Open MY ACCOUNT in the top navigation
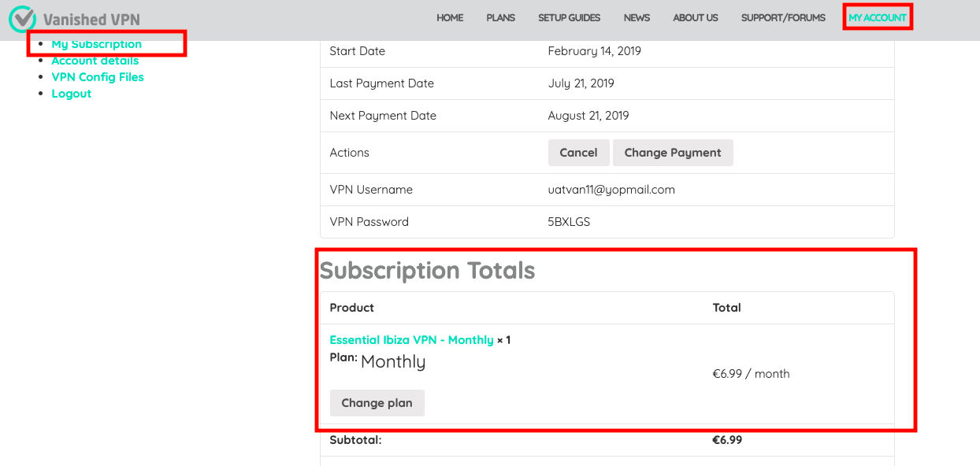Image resolution: width=980 pixels, height=466 pixels. [x=878, y=17]
